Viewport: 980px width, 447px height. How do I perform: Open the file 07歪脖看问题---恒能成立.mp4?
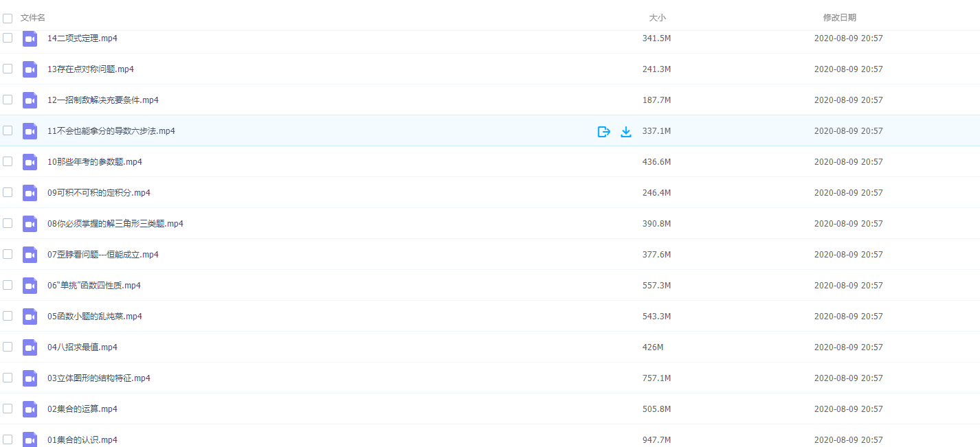pyautogui.click(x=102, y=255)
